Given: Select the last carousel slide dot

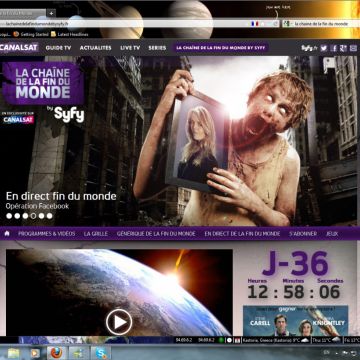Looking at the screenshot, I should pos(49,216).
